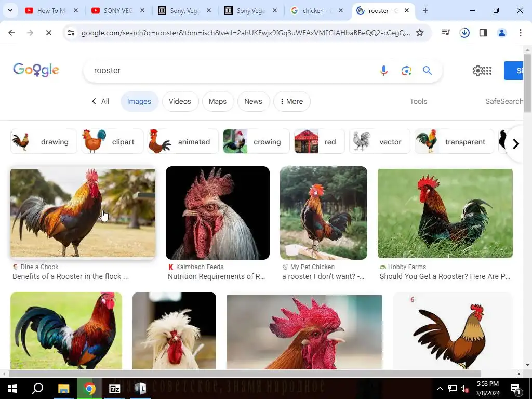Open a new tab with the plus button

(425, 10)
